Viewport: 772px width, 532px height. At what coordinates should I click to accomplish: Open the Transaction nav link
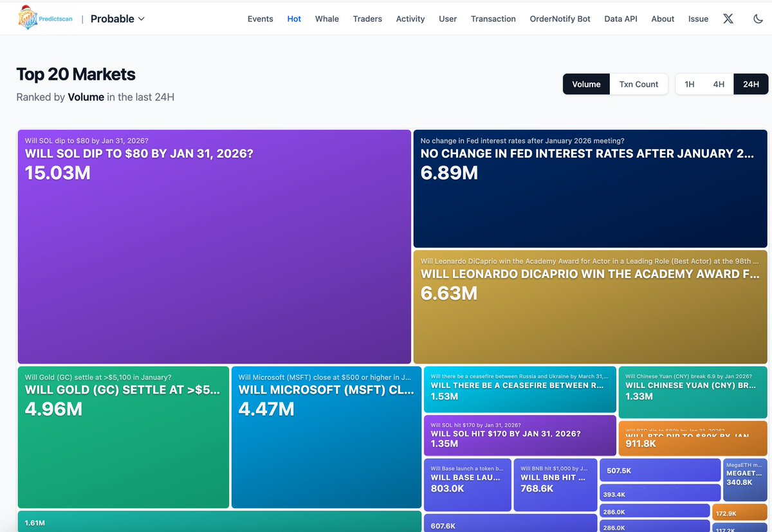(493, 19)
